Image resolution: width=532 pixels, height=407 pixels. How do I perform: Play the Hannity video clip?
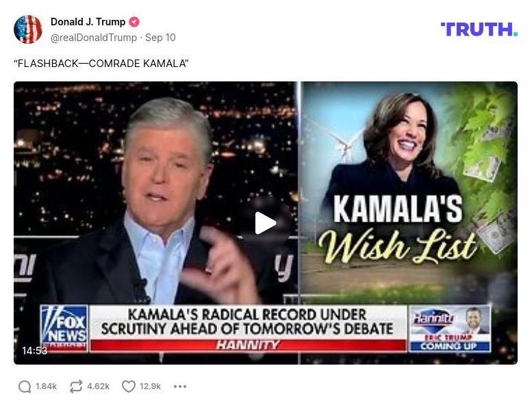pyautogui.click(x=266, y=223)
